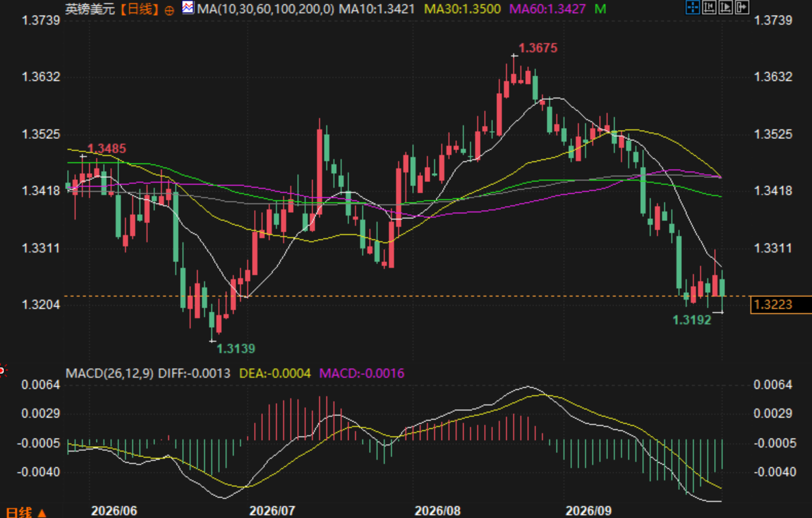
Task: Select the yellow MA30:1.3500 readout
Action: 462,9
